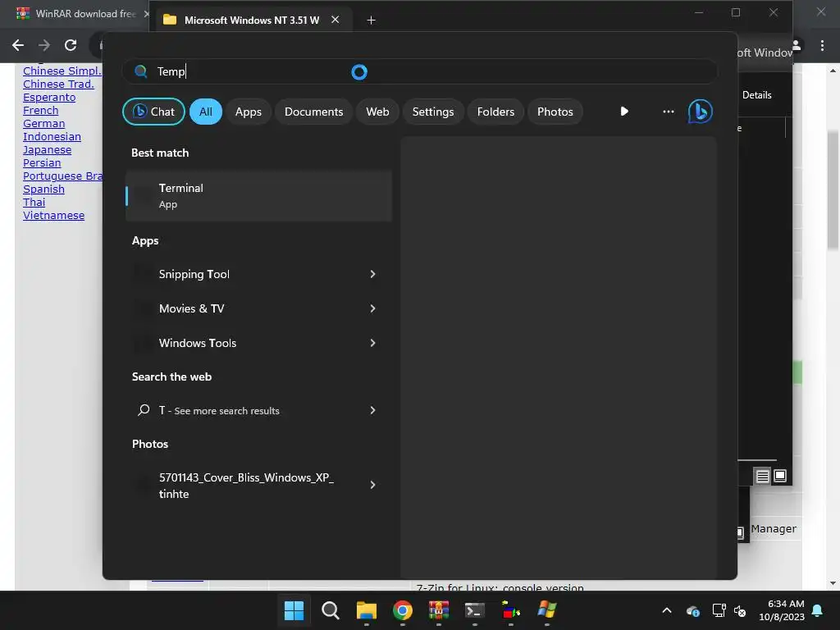Open the Bing Chat filter pill
840x630 pixels.
click(153, 112)
